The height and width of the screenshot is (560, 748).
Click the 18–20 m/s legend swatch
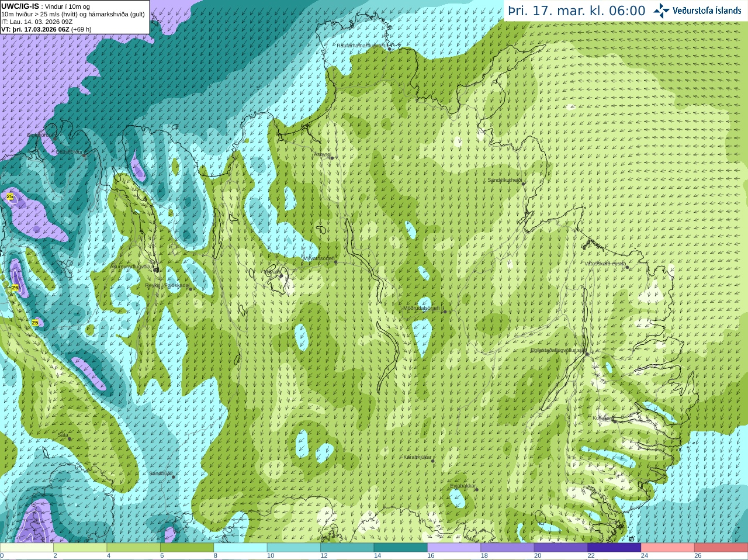[x=507, y=548]
